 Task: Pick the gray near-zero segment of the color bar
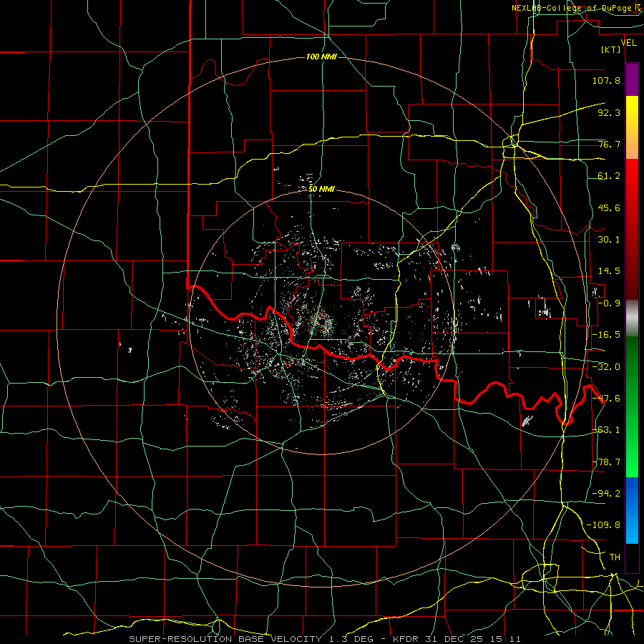632,318
